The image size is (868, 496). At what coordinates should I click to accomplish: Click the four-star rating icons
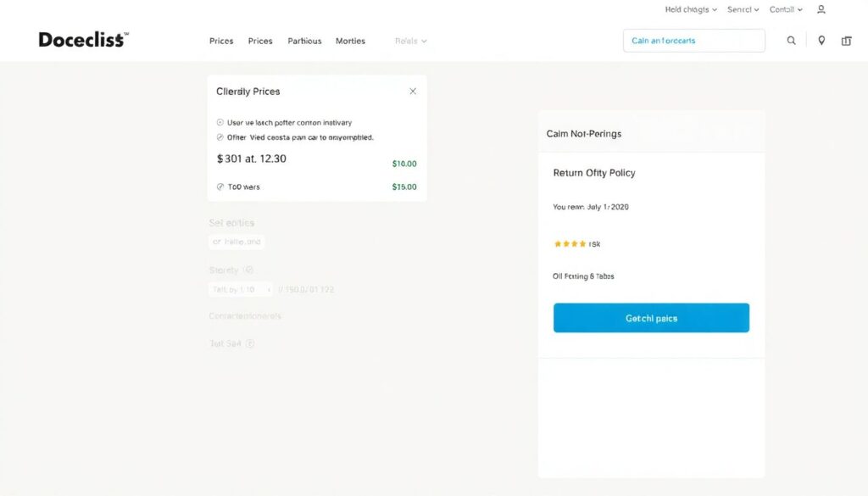(x=570, y=244)
